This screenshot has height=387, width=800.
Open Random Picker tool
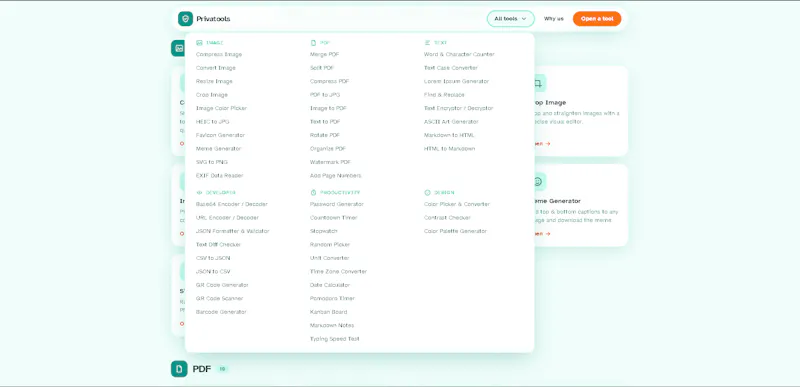tap(330, 245)
